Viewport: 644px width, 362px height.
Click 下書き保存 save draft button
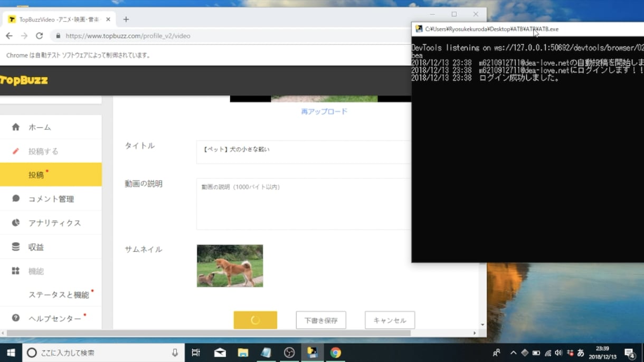[321, 320]
